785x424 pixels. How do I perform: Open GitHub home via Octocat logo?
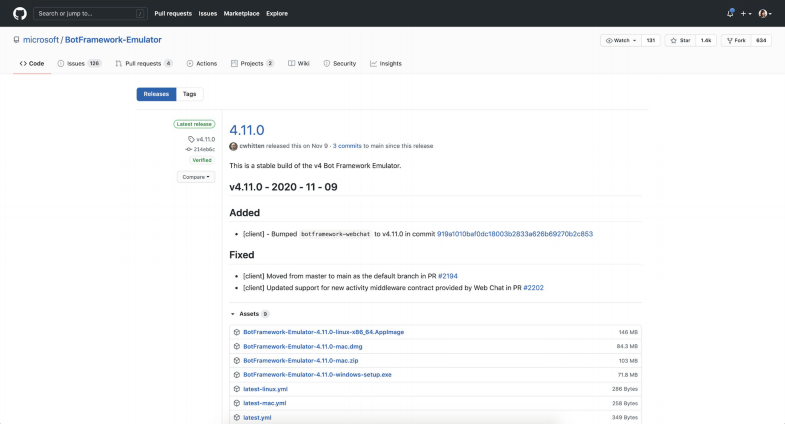coord(20,14)
